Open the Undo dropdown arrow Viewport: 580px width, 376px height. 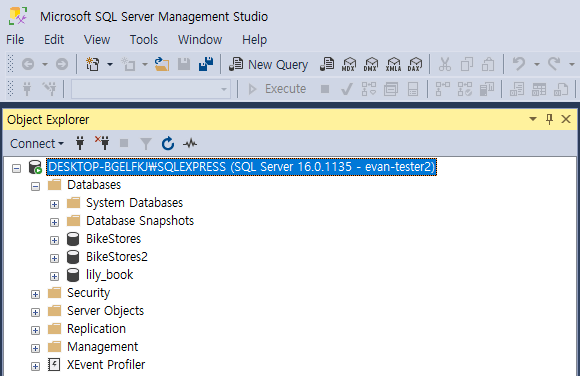pos(537,64)
